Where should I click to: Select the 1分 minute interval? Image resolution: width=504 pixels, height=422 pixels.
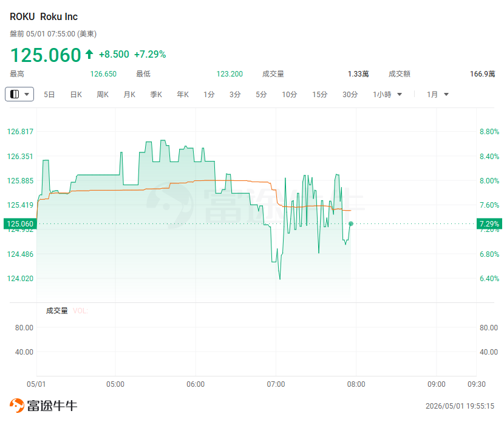click(209, 95)
